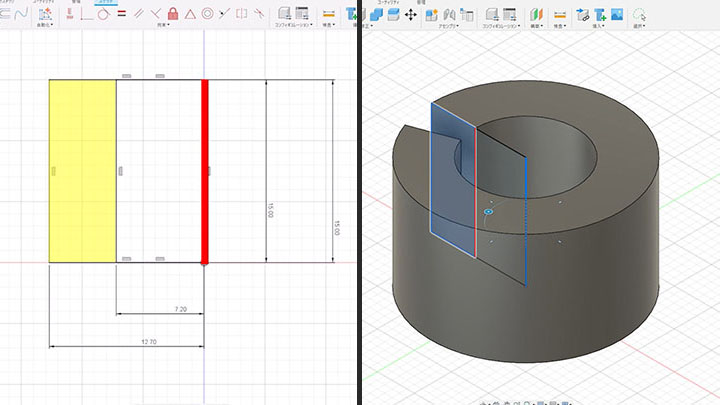Viewport: 720px width, 405px height.
Task: Click the Insert Derive link icon
Action: [583, 15]
